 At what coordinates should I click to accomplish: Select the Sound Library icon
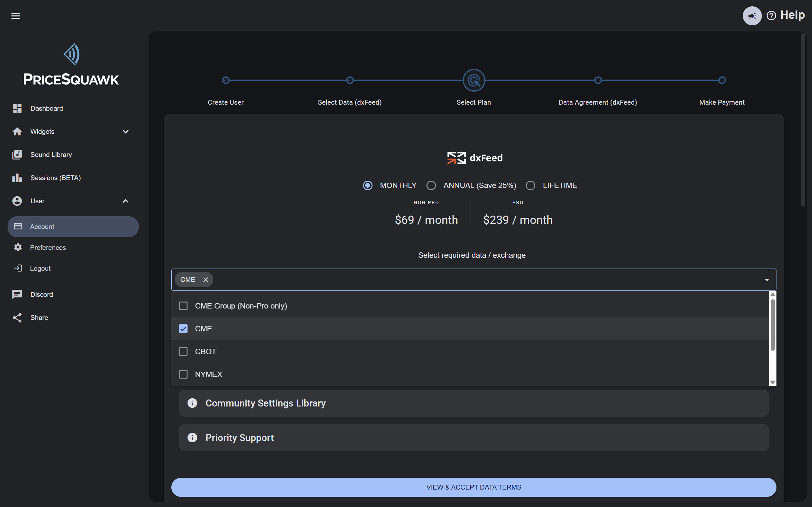pos(17,155)
